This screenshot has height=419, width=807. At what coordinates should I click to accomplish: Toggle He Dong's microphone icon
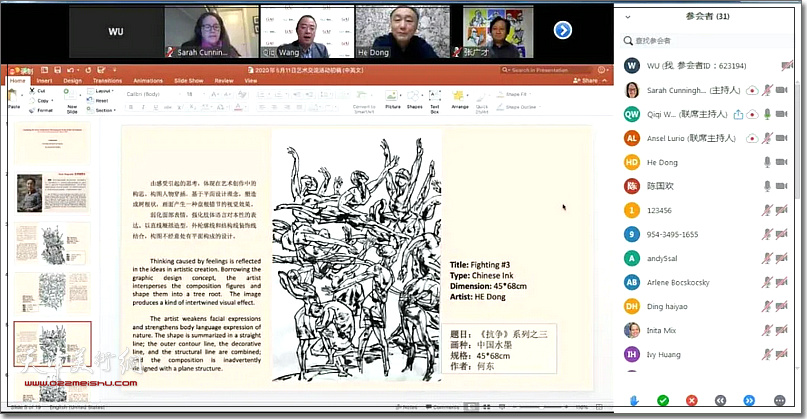point(767,162)
